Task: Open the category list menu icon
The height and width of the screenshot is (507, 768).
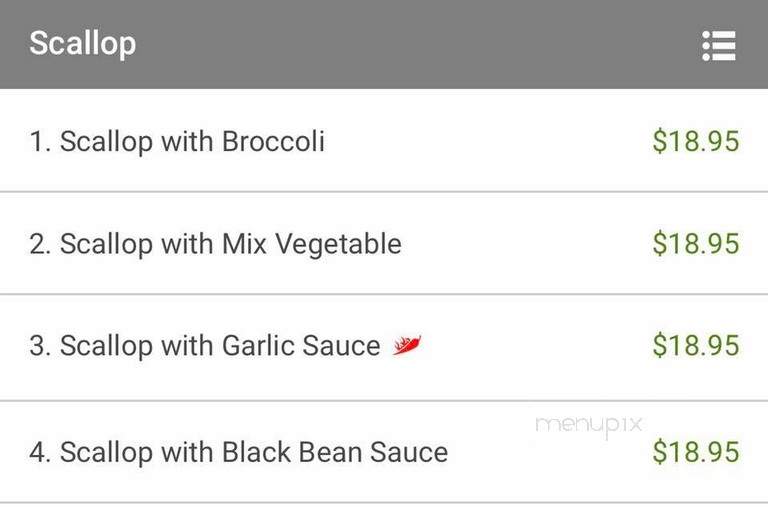Action: [719, 46]
